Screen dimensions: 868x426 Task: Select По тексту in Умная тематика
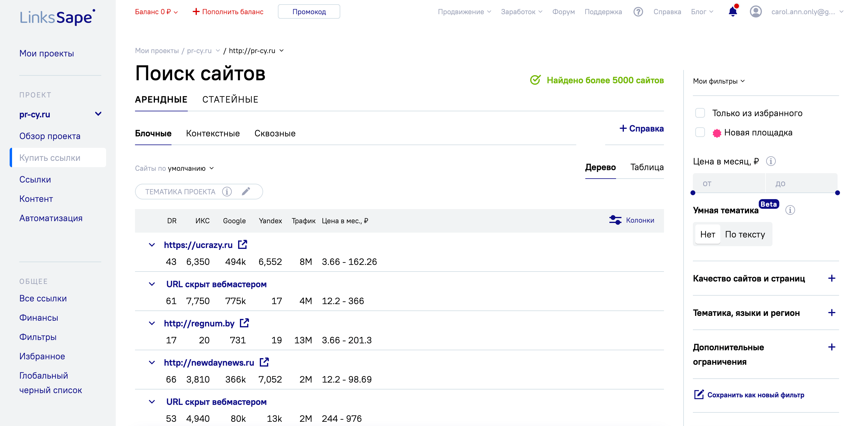pos(745,234)
